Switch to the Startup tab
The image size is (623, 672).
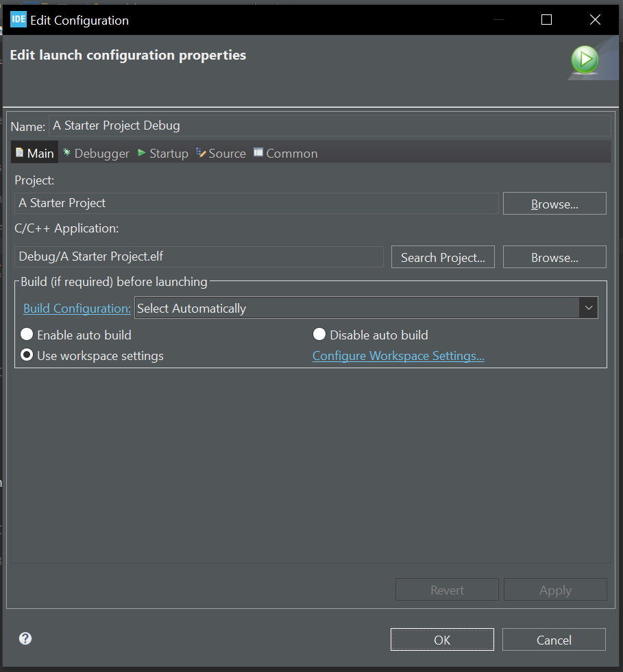pos(163,154)
